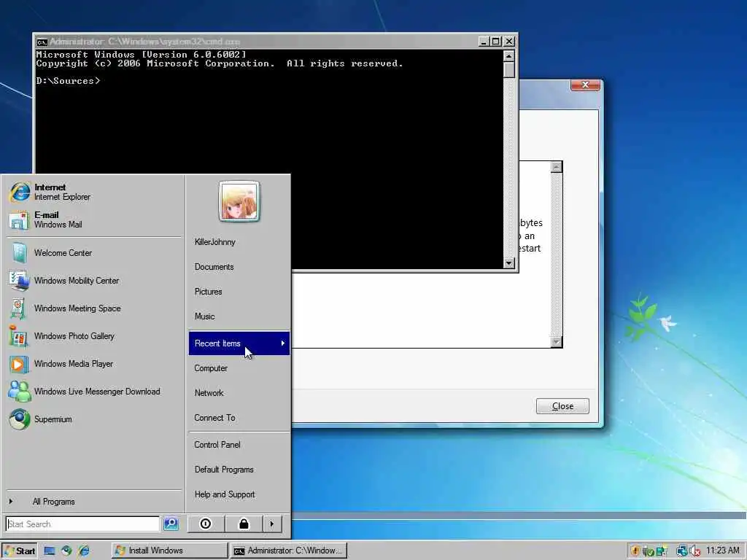This screenshot has width=747, height=560.
Task: Click the user account picture
Action: [239, 201]
